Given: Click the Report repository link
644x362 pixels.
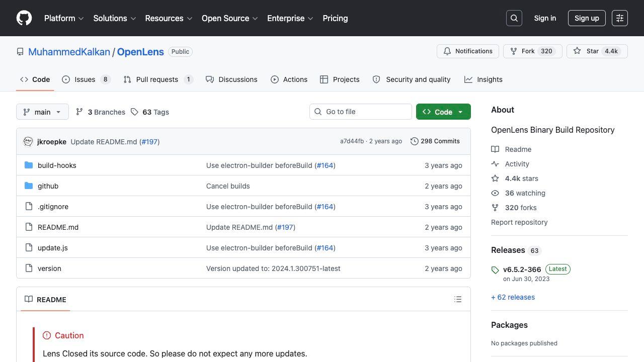Looking at the screenshot, I should tap(519, 222).
